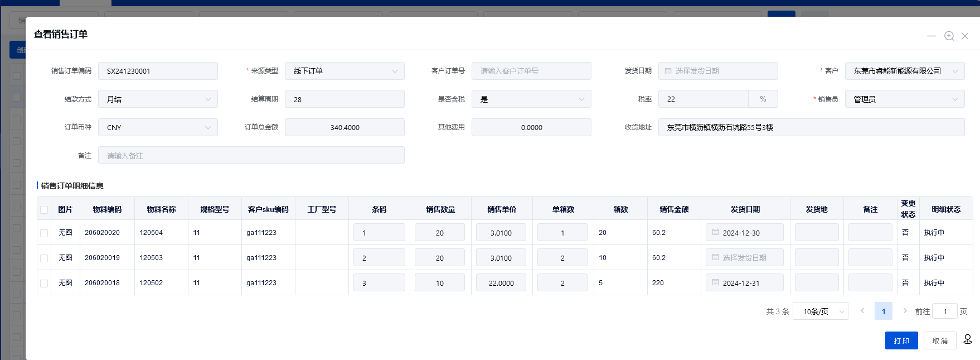Click the minimize dash icon in dialog header
Viewport: 980px width, 360px height.
932,36
